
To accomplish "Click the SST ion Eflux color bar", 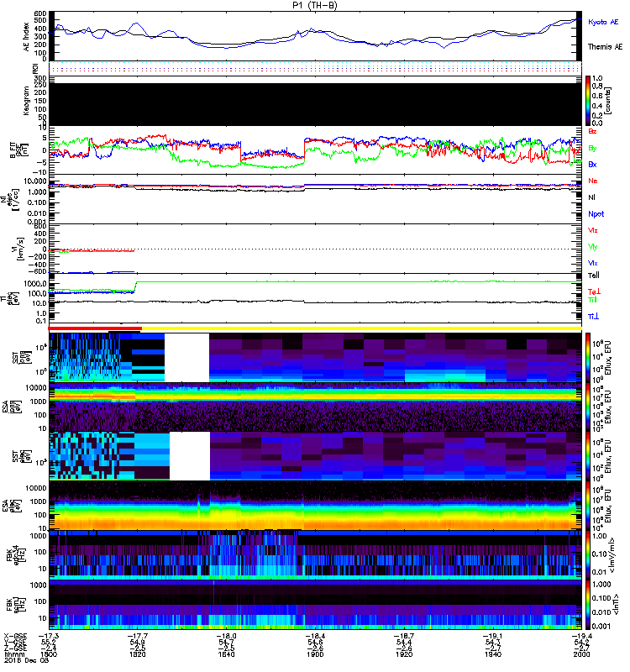I will point(589,358).
